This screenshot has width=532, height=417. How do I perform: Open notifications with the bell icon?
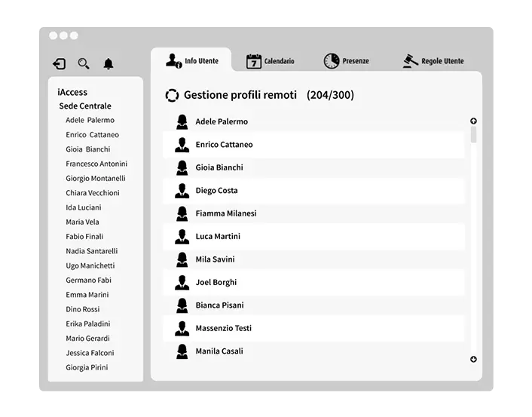click(109, 63)
